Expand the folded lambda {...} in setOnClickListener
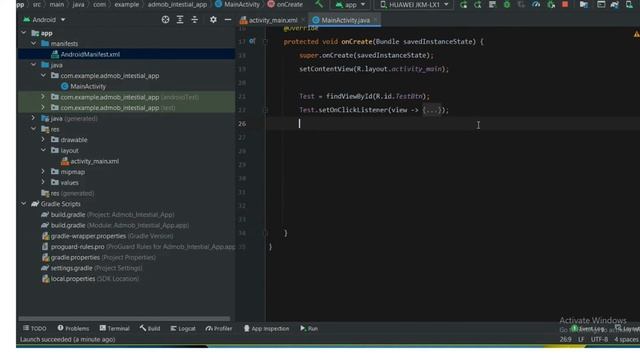Screen dimensions: 640x360 tap(432, 110)
